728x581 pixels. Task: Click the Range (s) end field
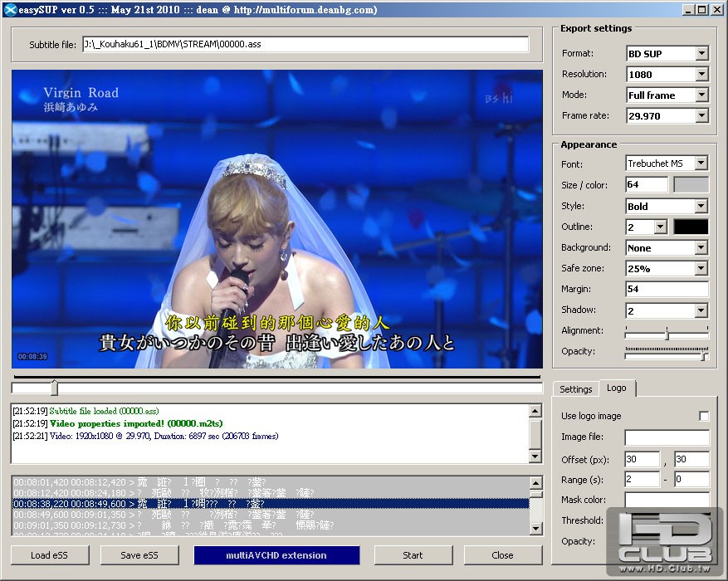(691, 479)
